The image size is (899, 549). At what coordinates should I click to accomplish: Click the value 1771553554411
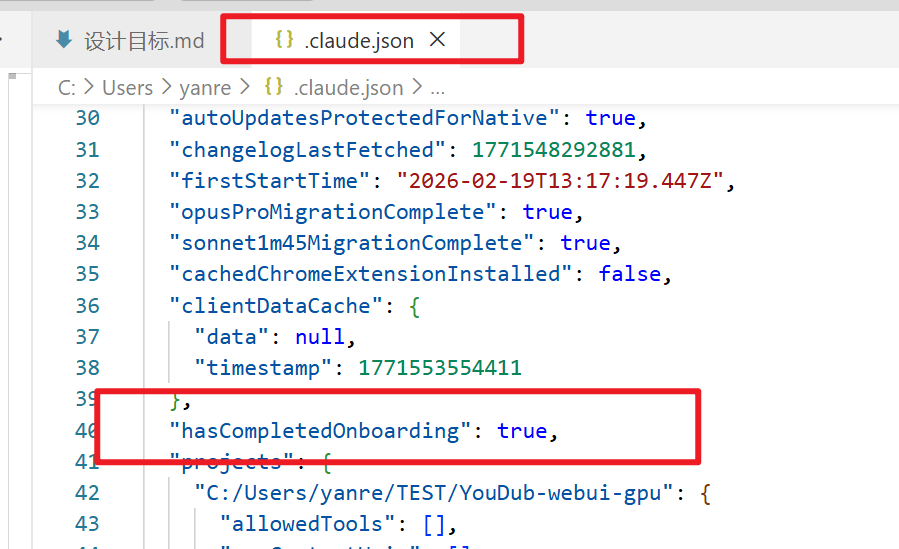click(x=440, y=368)
